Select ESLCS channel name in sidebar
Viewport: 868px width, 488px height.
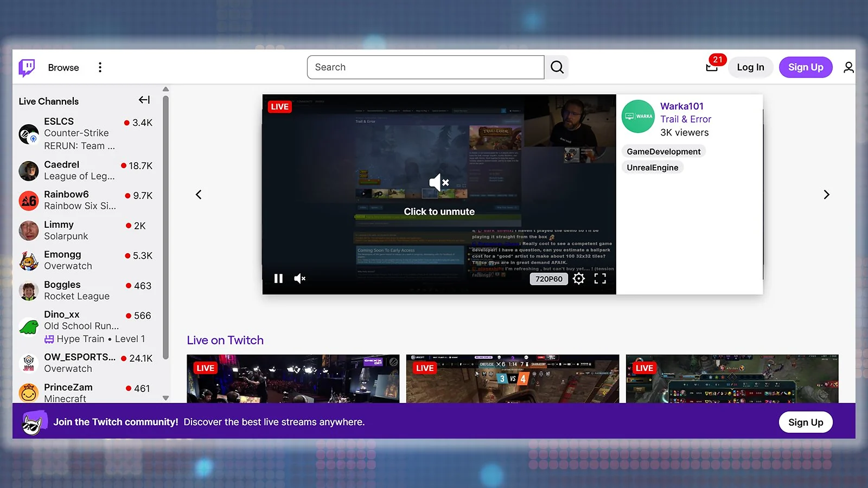click(x=59, y=121)
